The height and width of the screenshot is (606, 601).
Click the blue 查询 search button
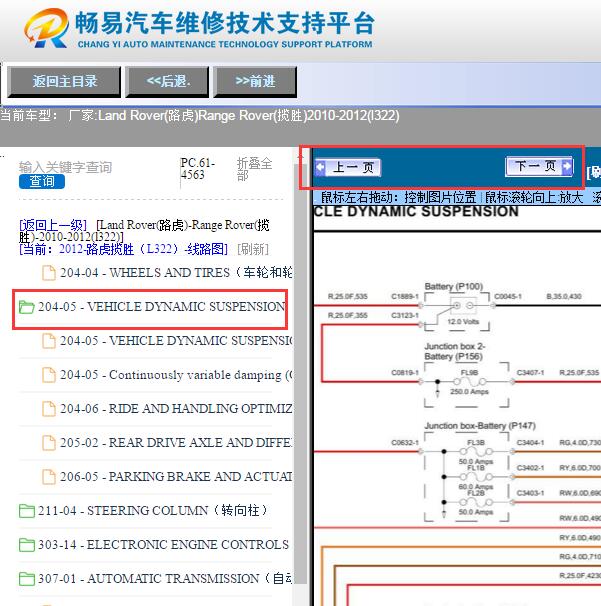tap(42, 181)
